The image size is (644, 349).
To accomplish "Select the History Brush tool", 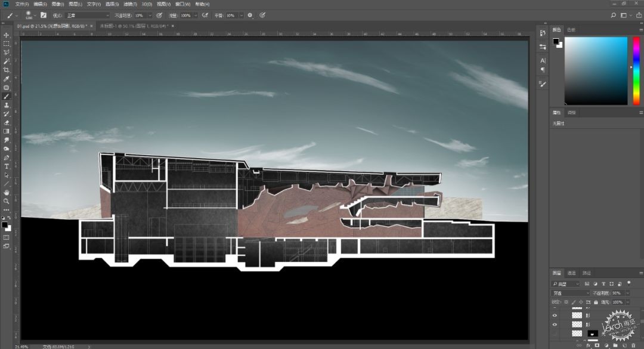I will click(x=6, y=114).
